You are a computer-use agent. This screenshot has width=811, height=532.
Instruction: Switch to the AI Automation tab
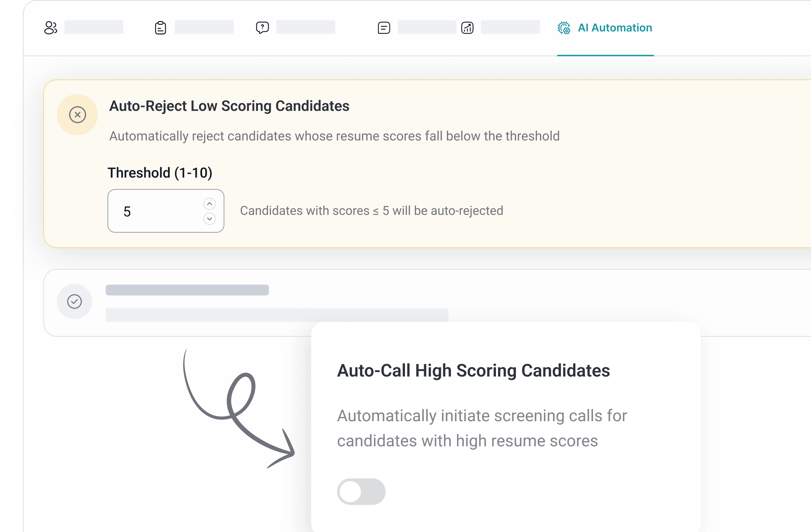tap(615, 28)
